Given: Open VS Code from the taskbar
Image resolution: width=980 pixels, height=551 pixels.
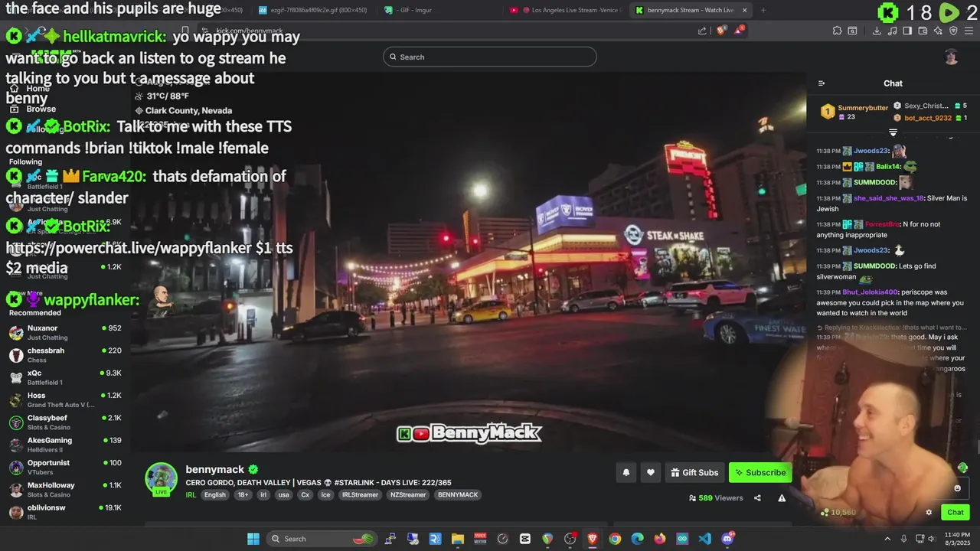Looking at the screenshot, I should pos(704,539).
